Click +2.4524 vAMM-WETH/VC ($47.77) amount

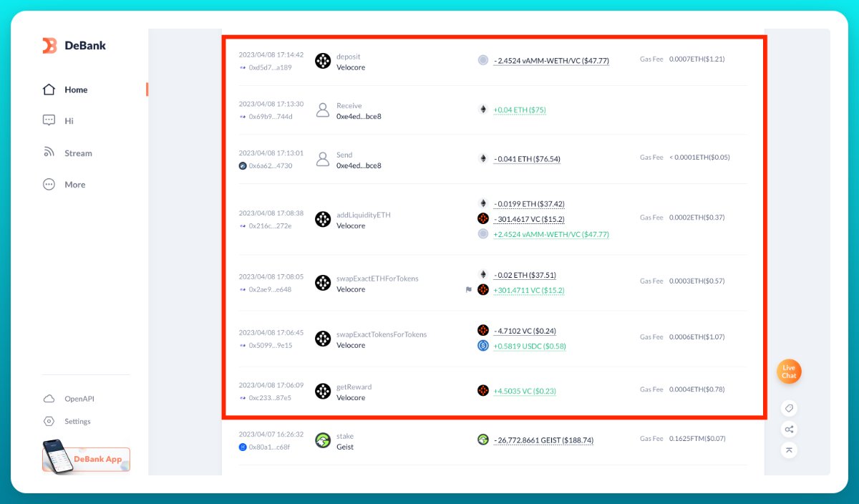click(x=551, y=234)
